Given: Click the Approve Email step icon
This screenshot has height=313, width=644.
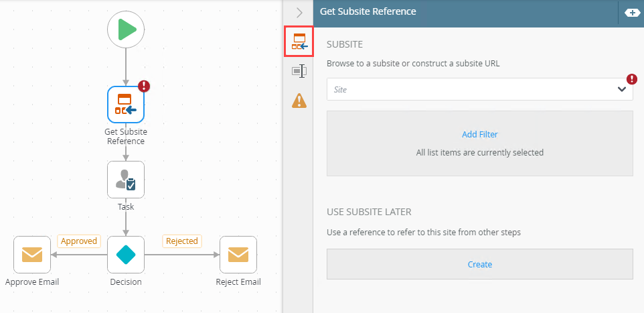Looking at the screenshot, I should [32, 255].
